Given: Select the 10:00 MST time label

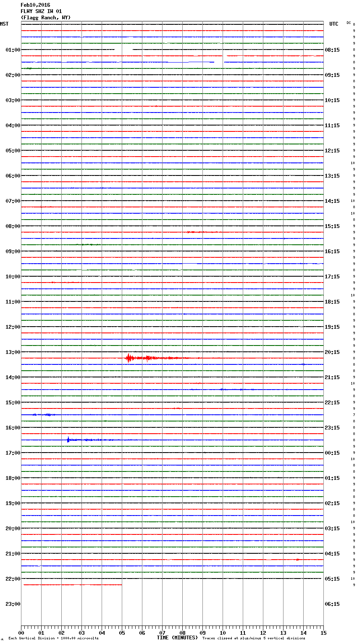Looking at the screenshot, I should tap(13, 277).
